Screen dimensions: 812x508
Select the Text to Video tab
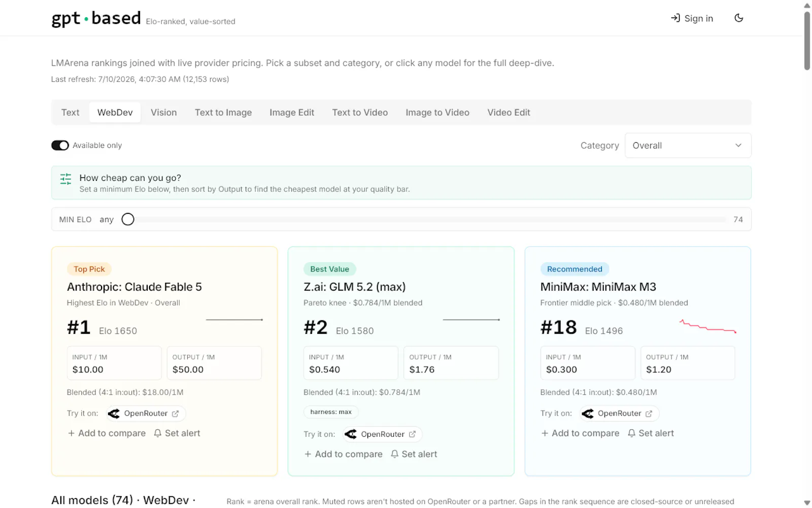pos(360,112)
